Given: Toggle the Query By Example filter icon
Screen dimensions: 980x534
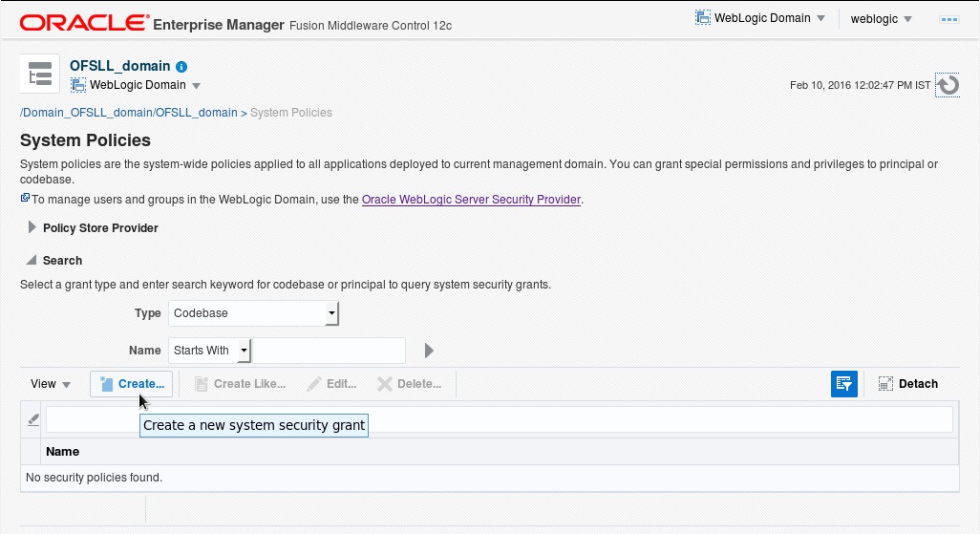Looking at the screenshot, I should click(843, 384).
